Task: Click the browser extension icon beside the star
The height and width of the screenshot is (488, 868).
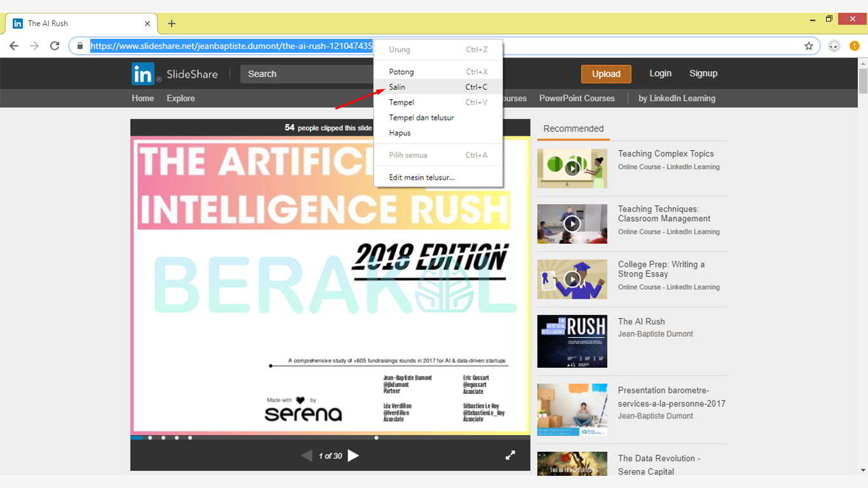Action: [833, 45]
